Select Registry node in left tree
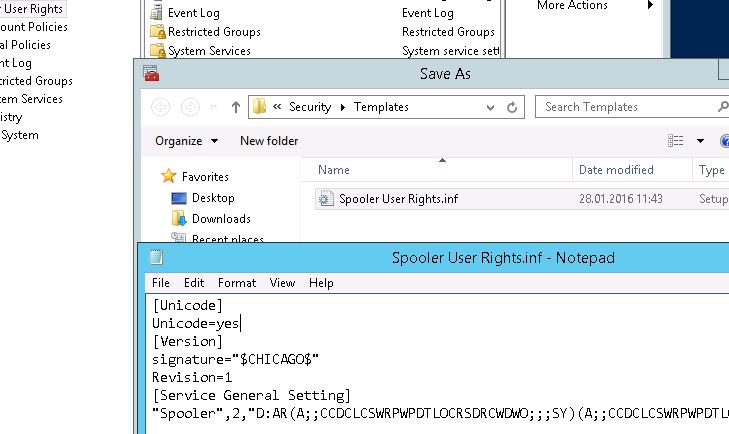 pos(11,117)
